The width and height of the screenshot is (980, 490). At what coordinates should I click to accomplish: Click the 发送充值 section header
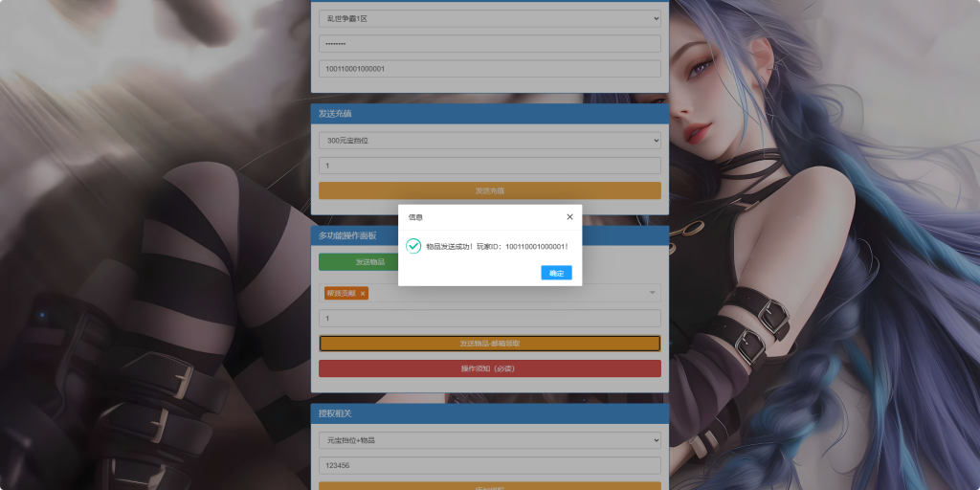(x=490, y=114)
